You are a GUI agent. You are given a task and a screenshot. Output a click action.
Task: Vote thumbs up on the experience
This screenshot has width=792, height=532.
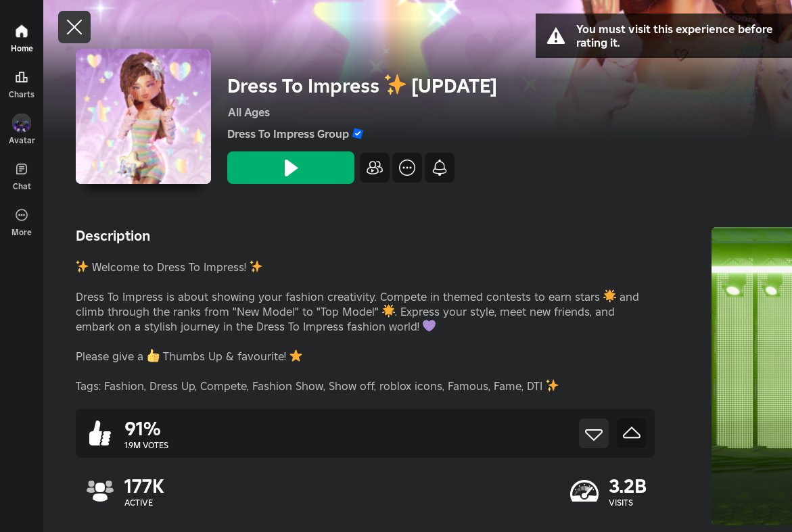point(632,433)
